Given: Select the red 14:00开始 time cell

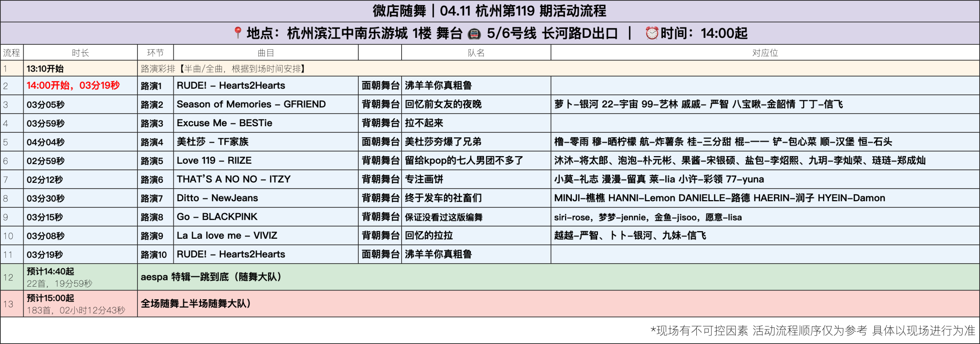Looking at the screenshot, I should click(x=73, y=85).
